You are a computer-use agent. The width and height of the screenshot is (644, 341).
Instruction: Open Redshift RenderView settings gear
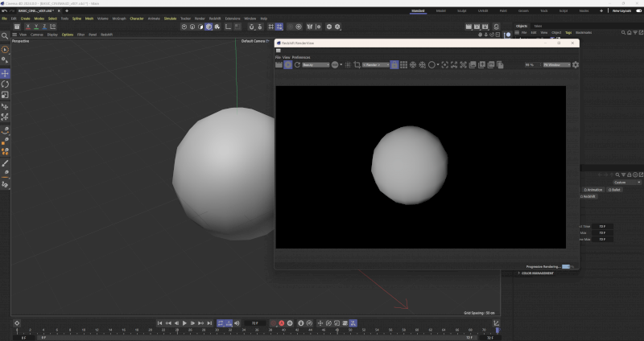576,64
